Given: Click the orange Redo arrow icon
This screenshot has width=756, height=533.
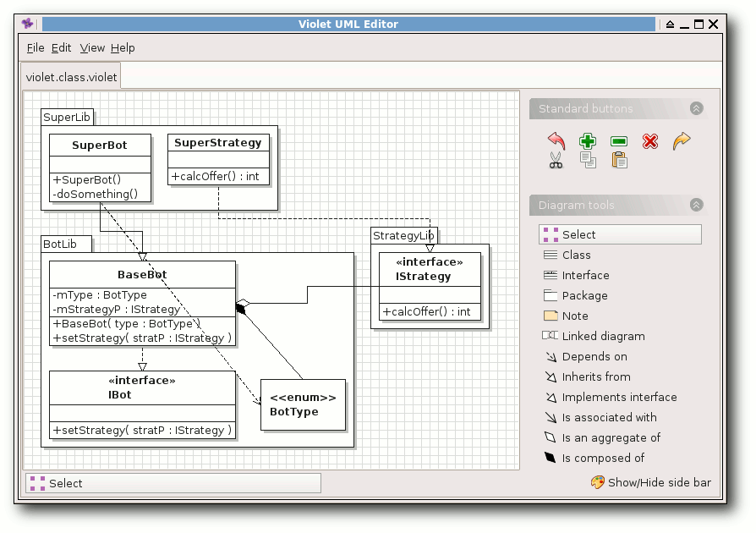Looking at the screenshot, I should tap(682, 140).
